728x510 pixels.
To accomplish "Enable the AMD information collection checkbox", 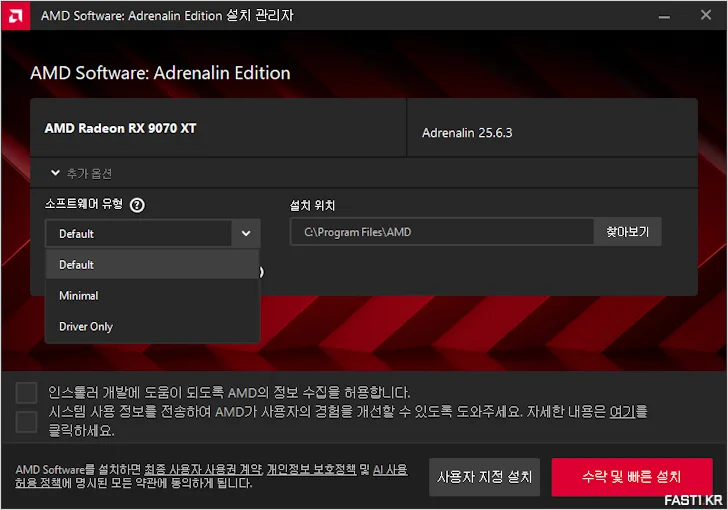I will 26,392.
